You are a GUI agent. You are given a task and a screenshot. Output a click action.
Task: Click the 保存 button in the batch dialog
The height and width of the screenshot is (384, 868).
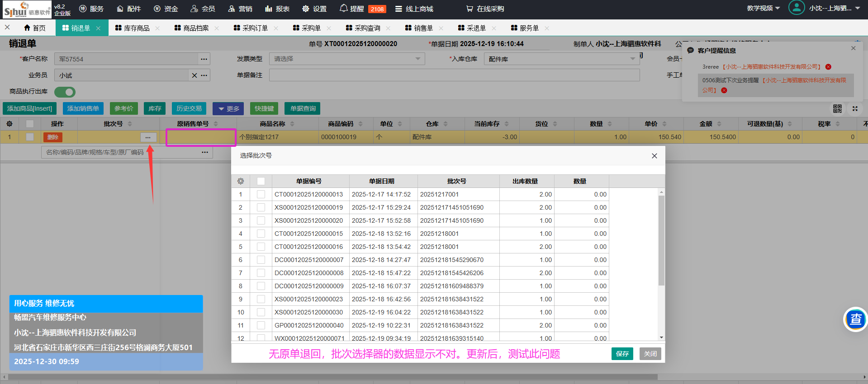[x=622, y=354]
